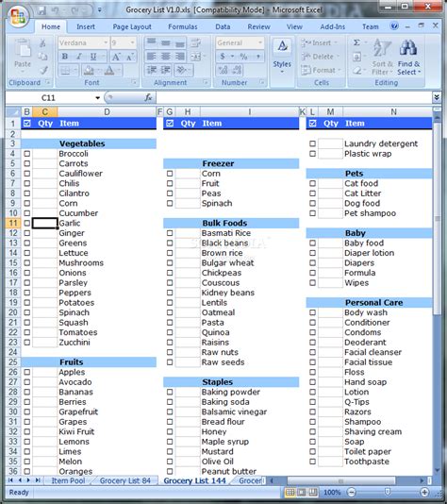This screenshot has width=447, height=504.
Task: Switch to the Insert ribbon tab
Action: coord(86,26)
